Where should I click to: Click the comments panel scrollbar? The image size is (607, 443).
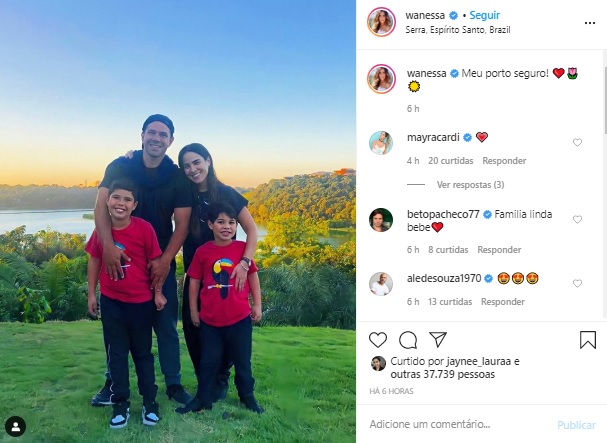pyautogui.click(x=605, y=101)
